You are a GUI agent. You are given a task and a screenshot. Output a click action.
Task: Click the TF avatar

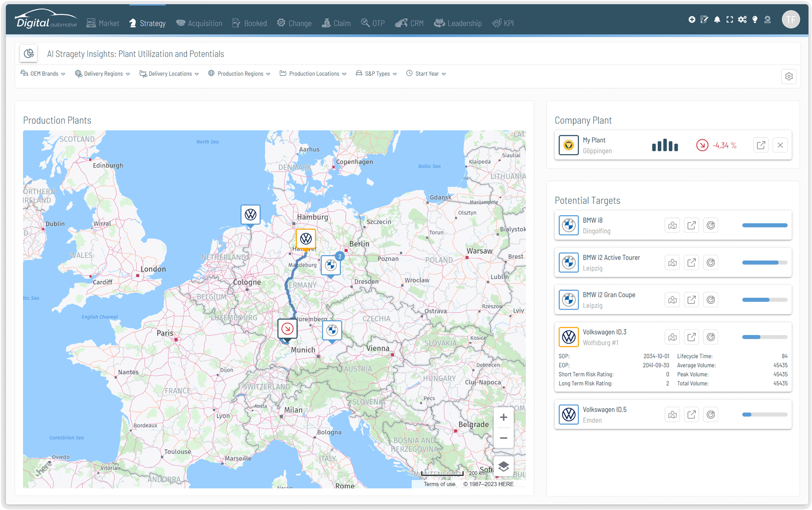791,19
